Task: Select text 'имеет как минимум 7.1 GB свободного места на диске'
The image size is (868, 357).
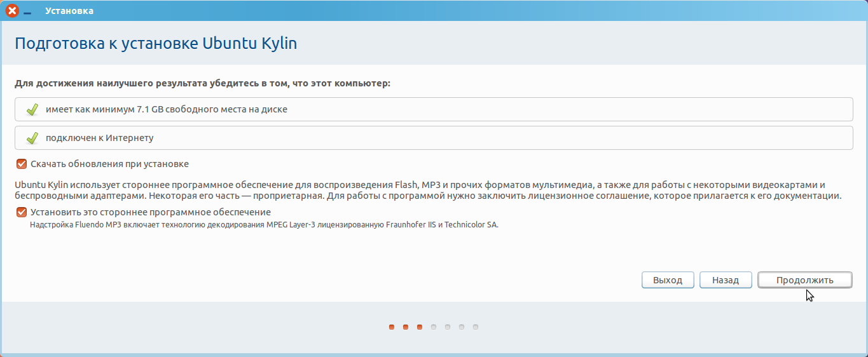Action: (x=167, y=109)
